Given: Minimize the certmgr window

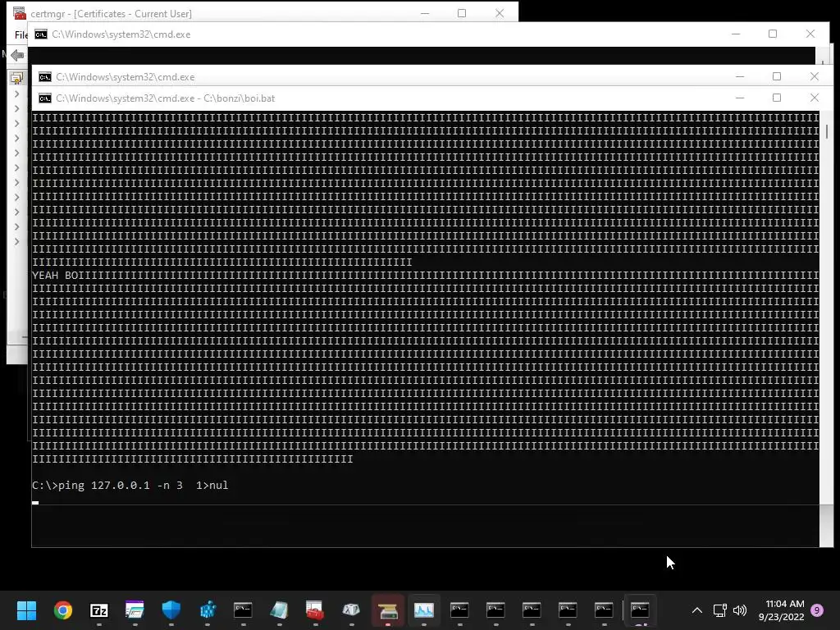Looking at the screenshot, I should coord(425,13).
